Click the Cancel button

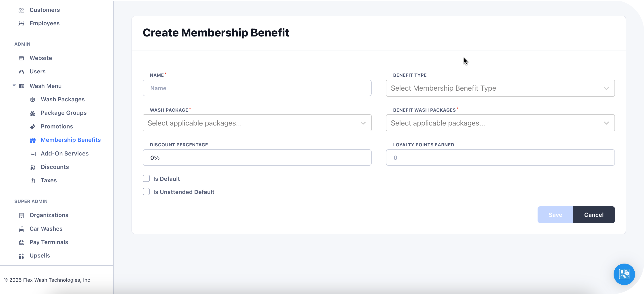click(593, 215)
